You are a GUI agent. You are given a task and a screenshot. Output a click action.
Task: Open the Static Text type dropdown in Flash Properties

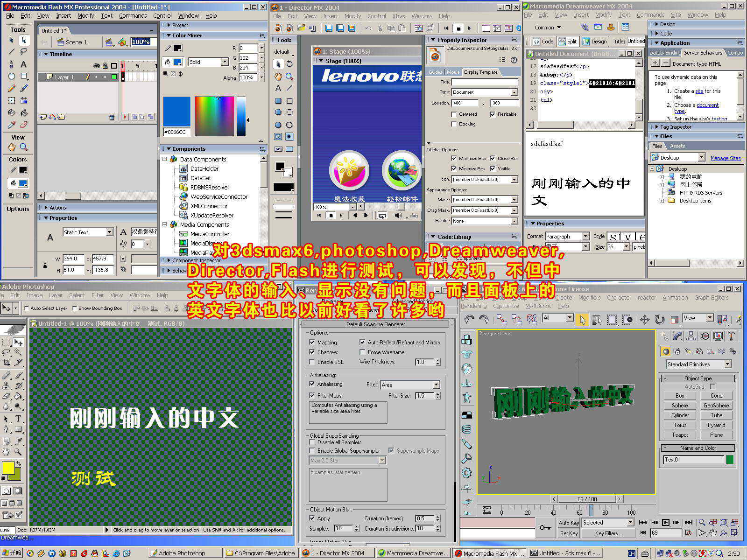coord(88,232)
